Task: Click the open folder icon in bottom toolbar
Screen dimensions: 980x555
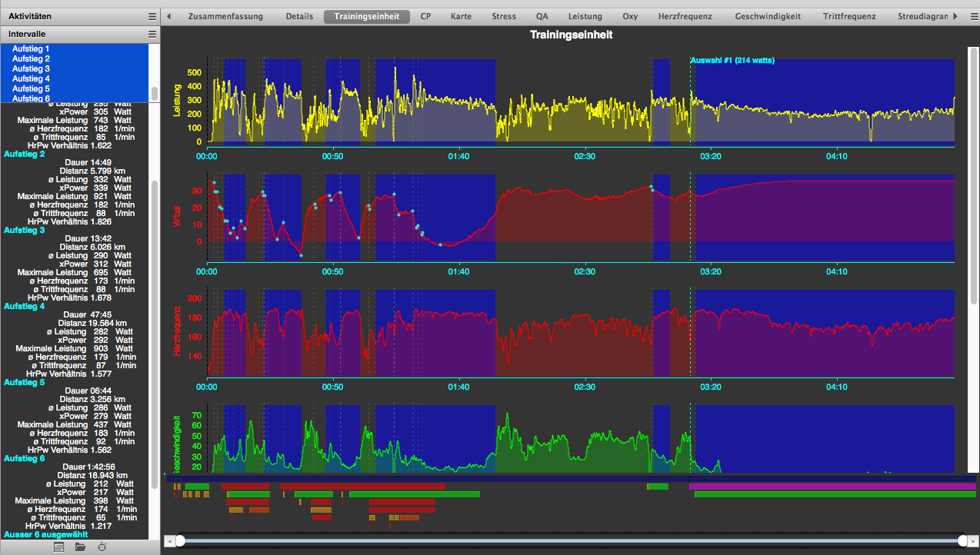Action: point(80,547)
